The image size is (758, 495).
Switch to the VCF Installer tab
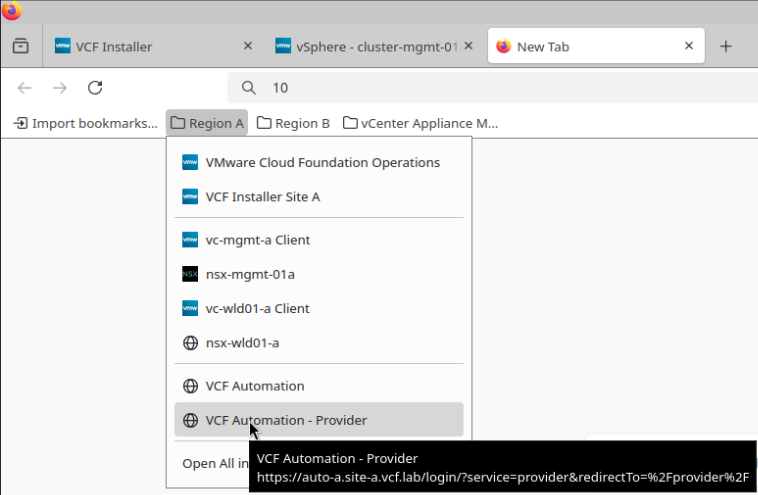click(x=140, y=46)
